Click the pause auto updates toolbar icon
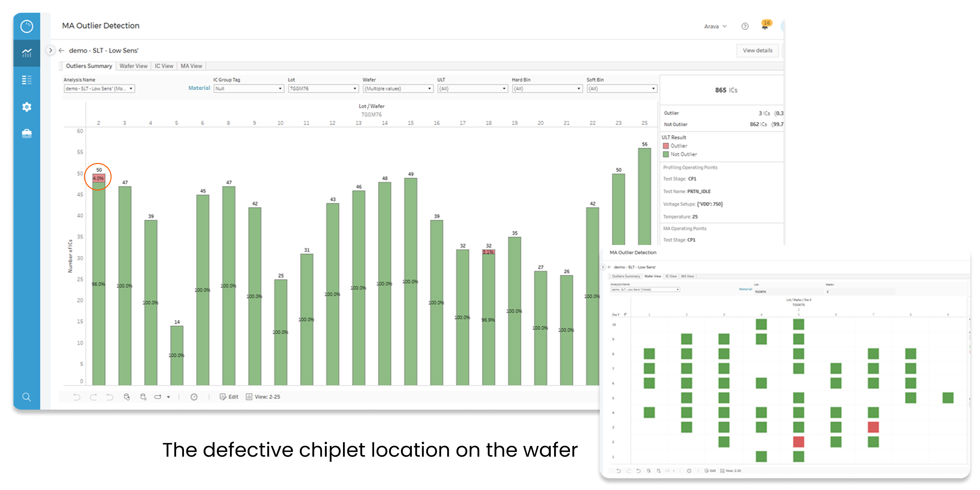 [143, 397]
